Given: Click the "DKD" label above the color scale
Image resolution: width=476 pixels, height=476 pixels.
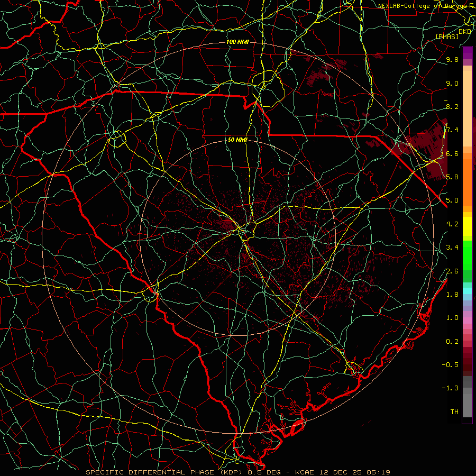Looking at the screenshot, I should [464, 31].
